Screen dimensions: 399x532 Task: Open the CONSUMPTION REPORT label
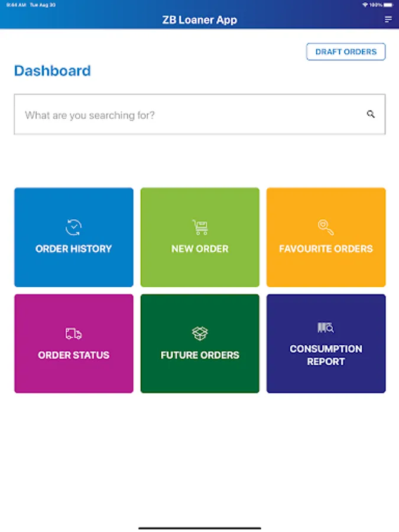tap(326, 355)
